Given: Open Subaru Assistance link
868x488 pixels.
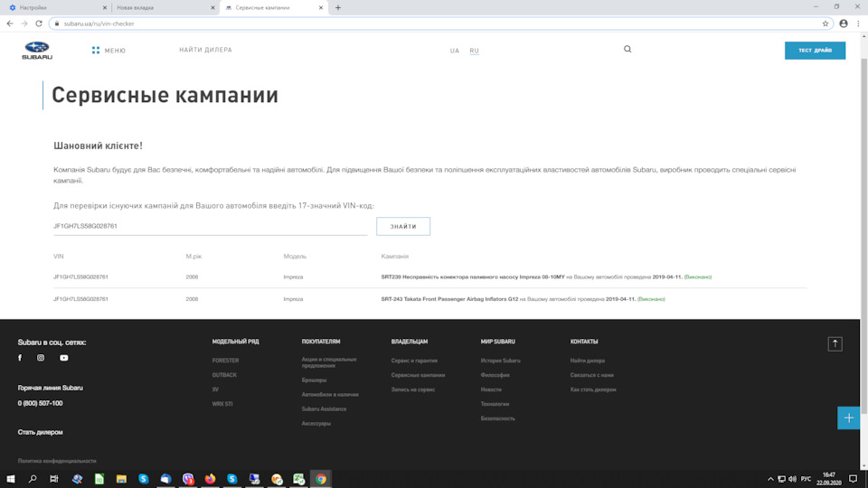Looking at the screenshot, I should pos(324,408).
